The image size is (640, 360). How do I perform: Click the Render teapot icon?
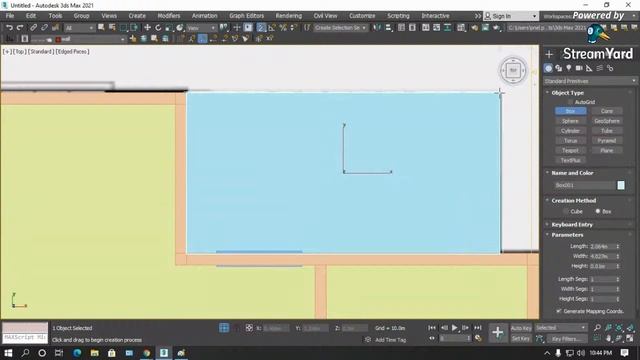point(496,28)
